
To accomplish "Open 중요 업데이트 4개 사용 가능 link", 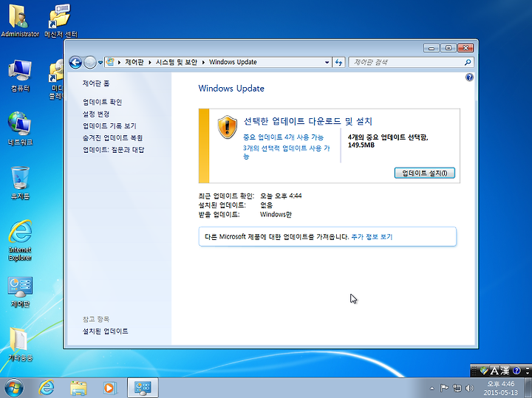I will (284, 137).
